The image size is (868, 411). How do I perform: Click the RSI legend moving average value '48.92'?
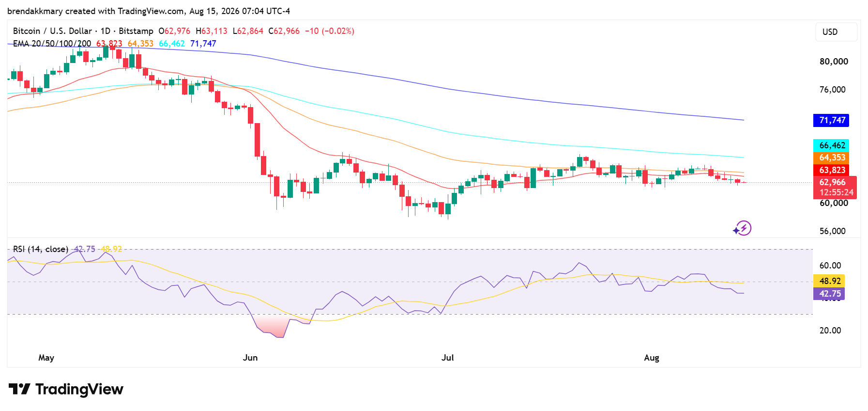tap(111, 249)
